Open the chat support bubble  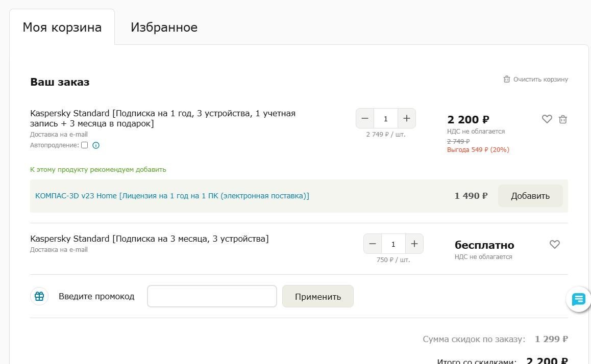[x=578, y=300]
